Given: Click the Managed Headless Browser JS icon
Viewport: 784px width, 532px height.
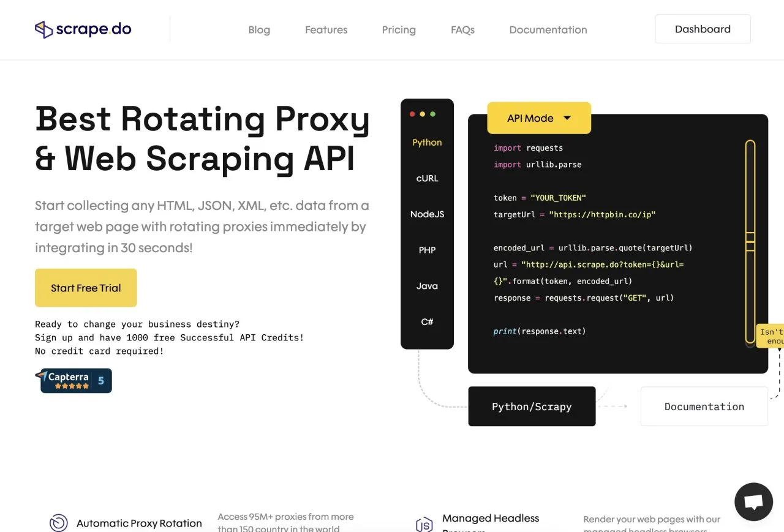Looking at the screenshot, I should 424,525.
